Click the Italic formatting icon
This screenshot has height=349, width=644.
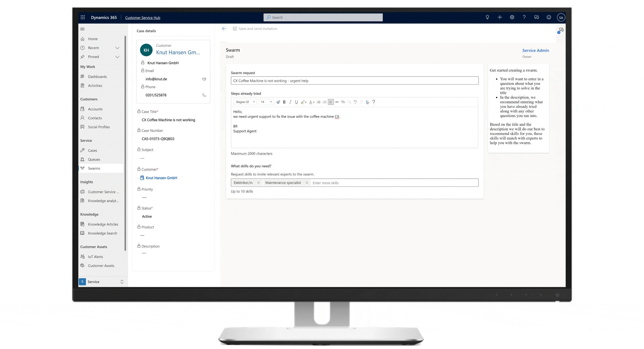coord(290,102)
